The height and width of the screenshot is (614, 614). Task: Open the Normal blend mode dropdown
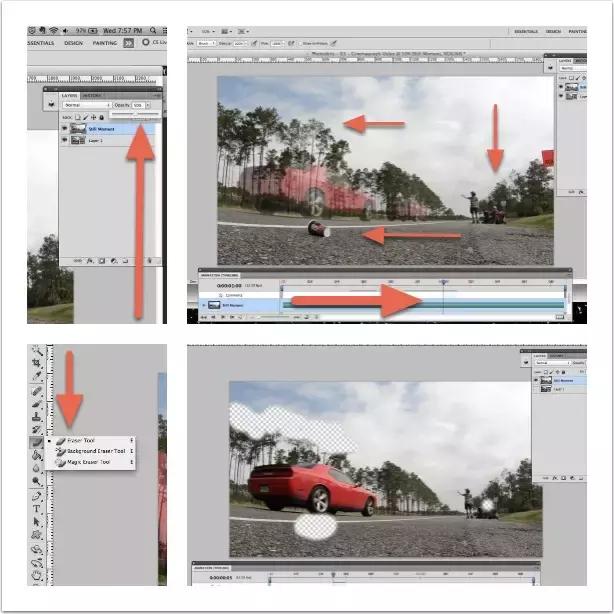(87, 105)
